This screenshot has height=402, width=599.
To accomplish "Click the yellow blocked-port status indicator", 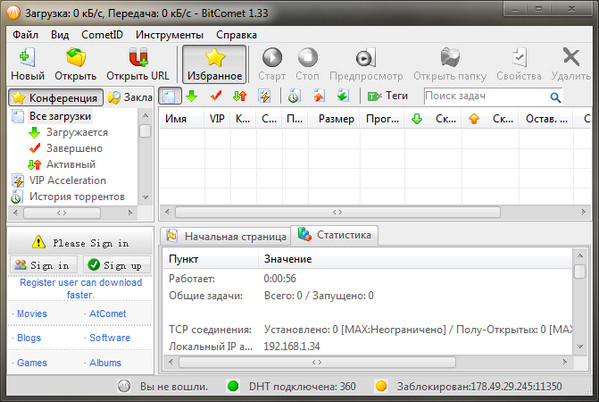I will [x=381, y=386].
